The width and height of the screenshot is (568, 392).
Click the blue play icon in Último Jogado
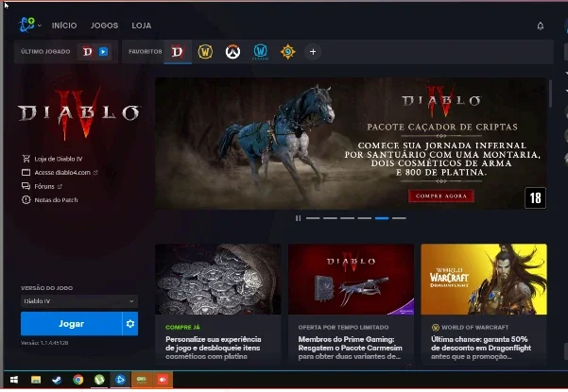104,52
